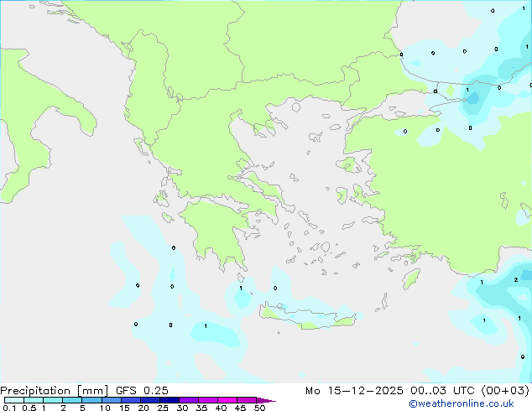Pick the navy swatch between 25 and 30
532x411 pixels.
tap(170, 400)
